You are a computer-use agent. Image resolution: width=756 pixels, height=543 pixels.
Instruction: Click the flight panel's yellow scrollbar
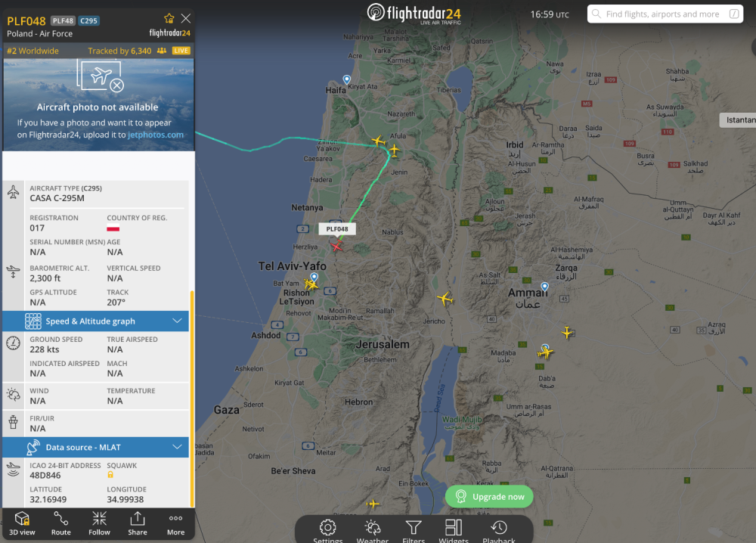(x=192, y=399)
